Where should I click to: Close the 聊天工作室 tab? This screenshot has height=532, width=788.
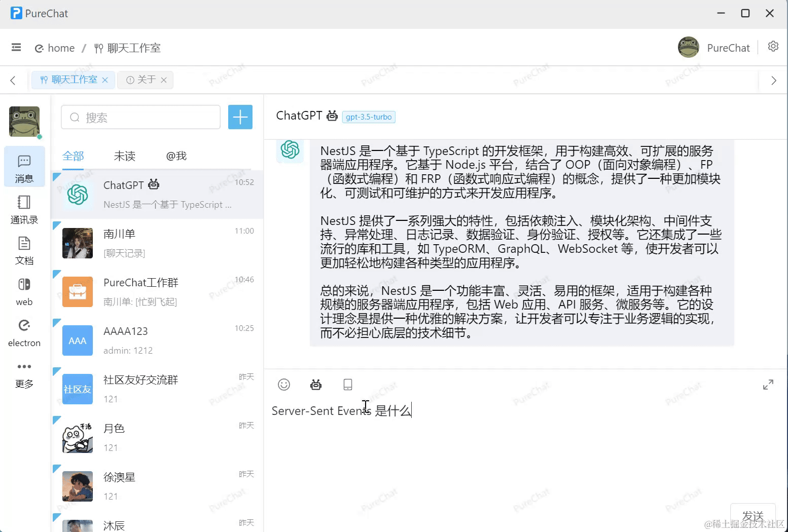point(105,80)
